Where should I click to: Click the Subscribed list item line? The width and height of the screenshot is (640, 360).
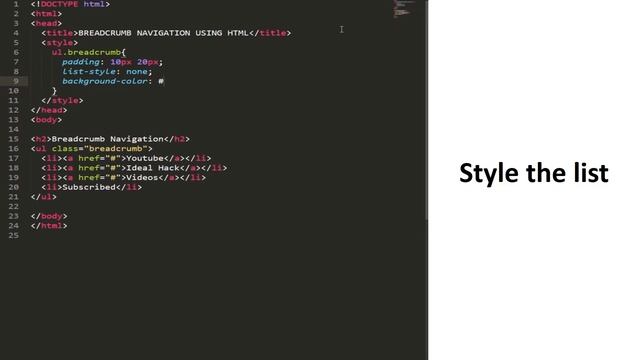pyautogui.click(x=91, y=187)
